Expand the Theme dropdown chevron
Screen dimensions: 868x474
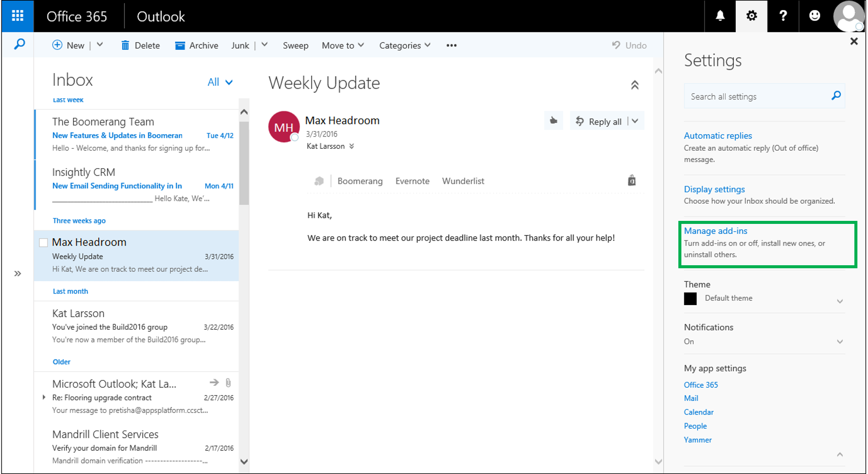point(840,301)
